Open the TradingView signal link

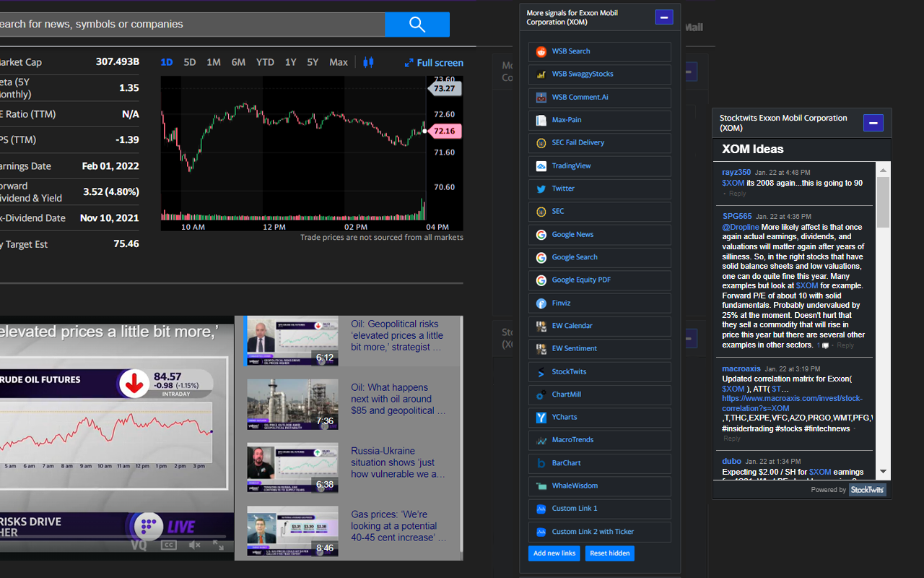[x=599, y=166]
